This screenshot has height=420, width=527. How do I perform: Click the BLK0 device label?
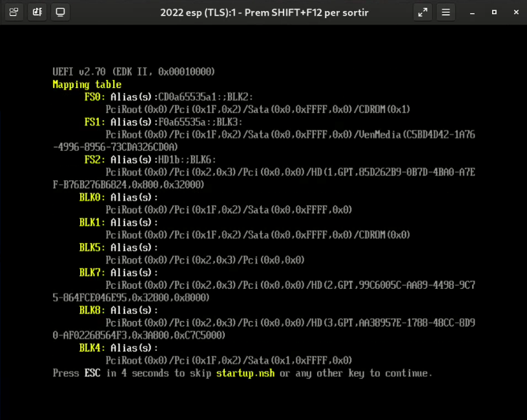pyautogui.click(x=92, y=197)
